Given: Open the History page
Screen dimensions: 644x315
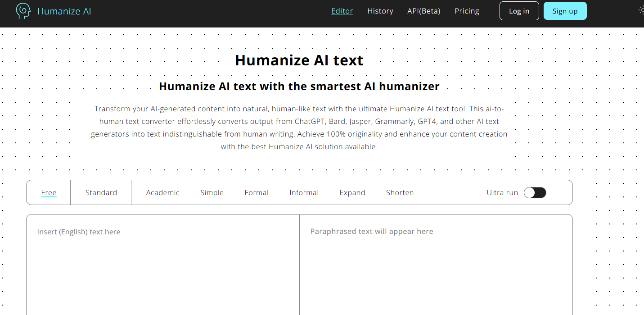Looking at the screenshot, I should (x=380, y=11).
